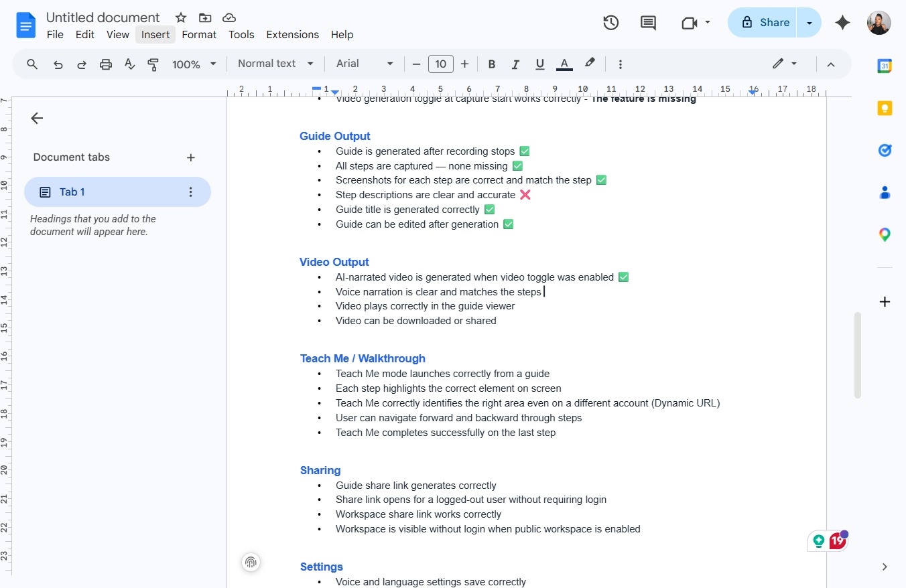Open the Google account avatar
Viewport: 906px width, 588px height.
pyautogui.click(x=879, y=23)
